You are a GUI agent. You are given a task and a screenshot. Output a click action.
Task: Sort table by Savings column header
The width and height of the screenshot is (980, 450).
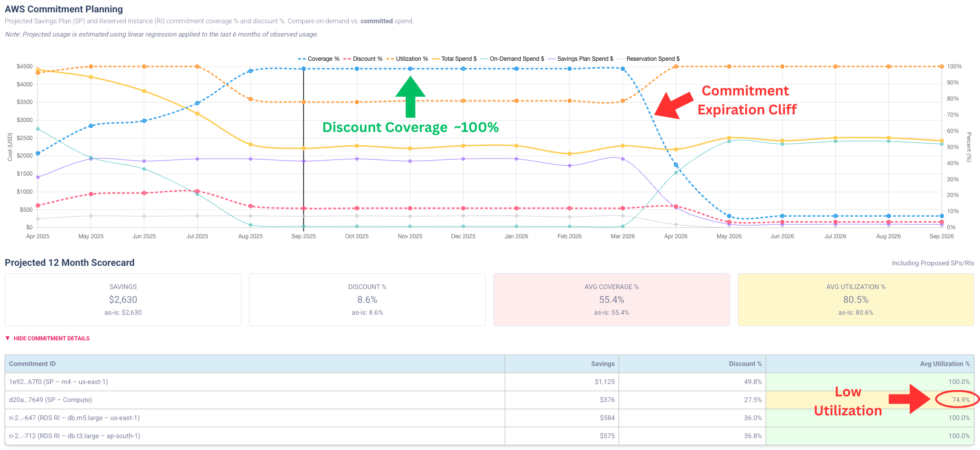(x=602, y=364)
